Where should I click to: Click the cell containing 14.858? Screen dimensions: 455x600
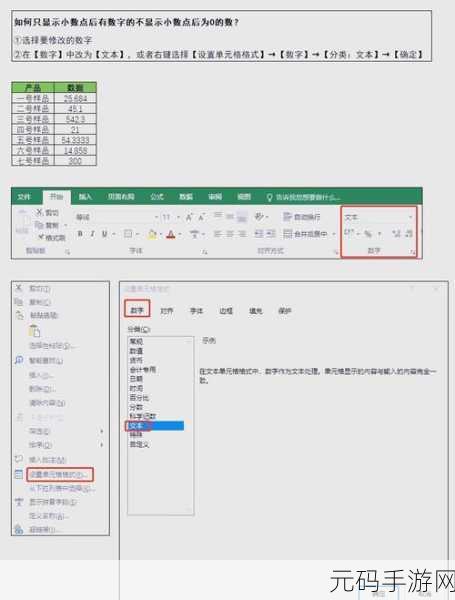75,150
